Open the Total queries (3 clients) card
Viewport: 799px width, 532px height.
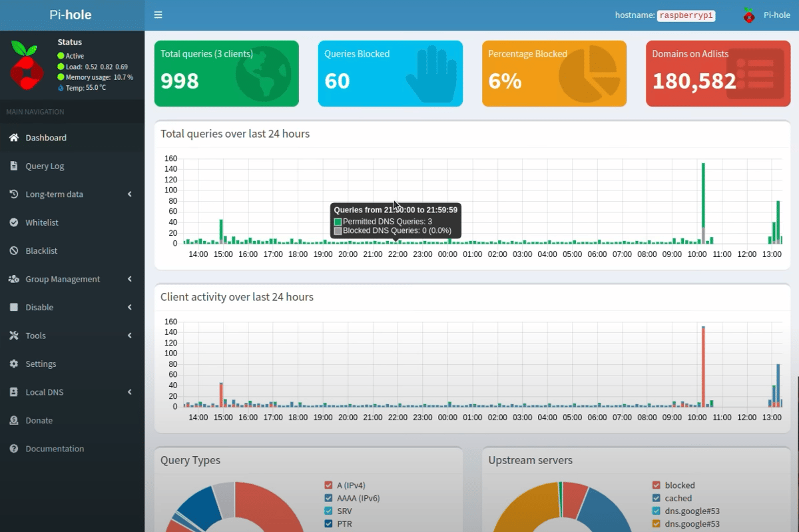226,73
